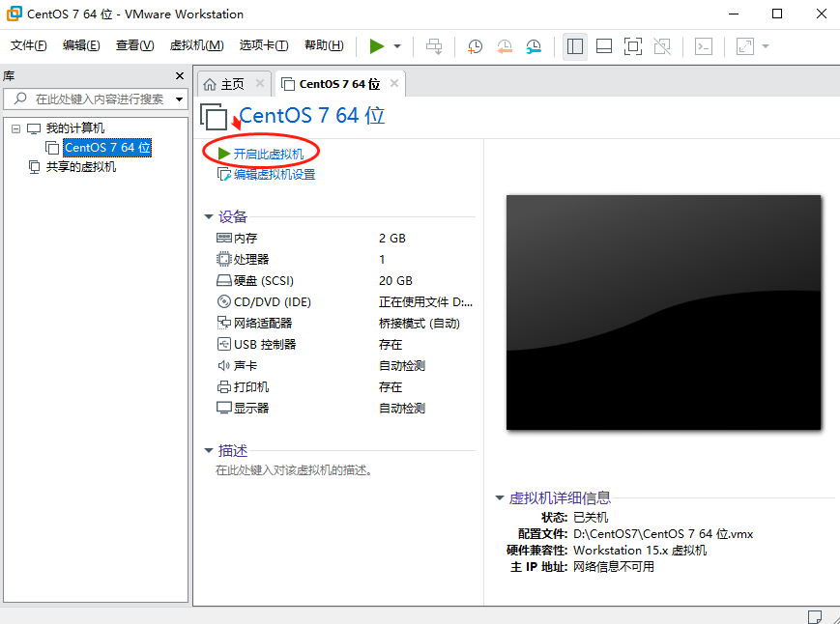The image size is (840, 624).
Task: Open the library search dropdown arrow
Action: click(180, 99)
